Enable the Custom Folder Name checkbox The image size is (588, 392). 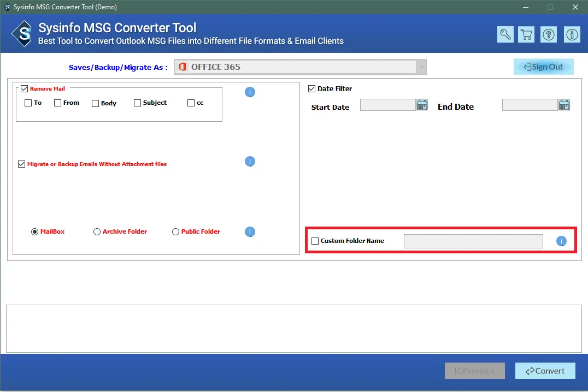coord(315,241)
